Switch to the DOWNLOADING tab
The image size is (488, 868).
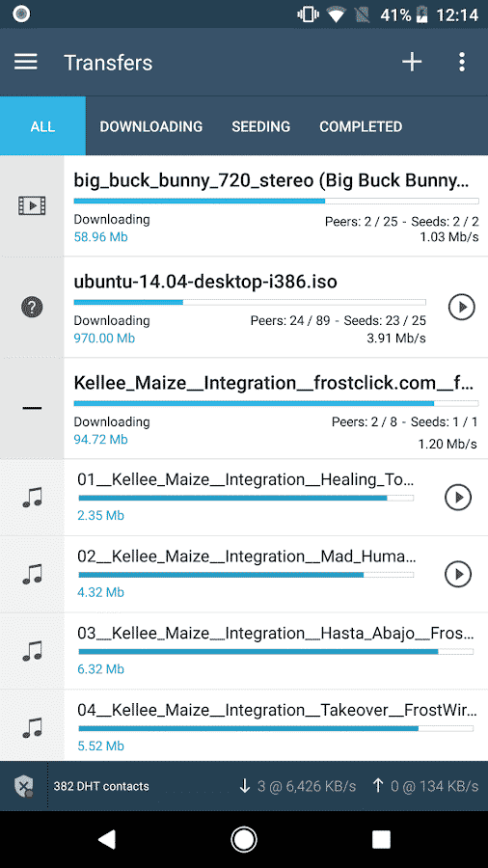(x=151, y=126)
